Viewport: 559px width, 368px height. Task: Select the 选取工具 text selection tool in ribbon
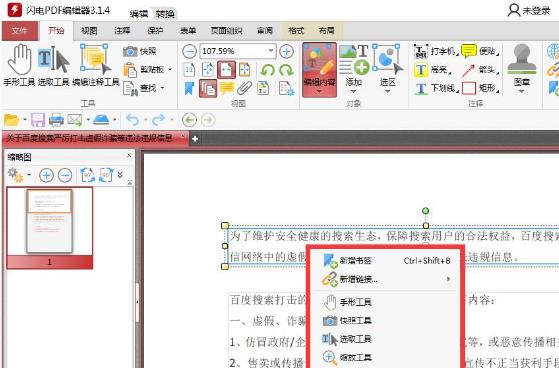pos(53,65)
